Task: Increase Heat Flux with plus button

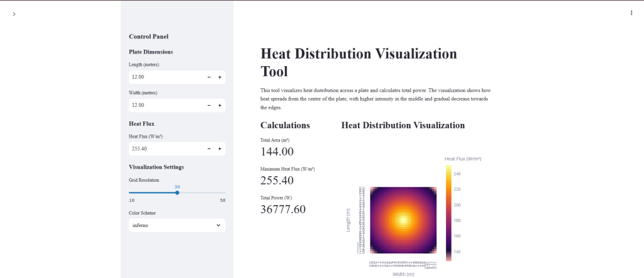Action: point(219,149)
